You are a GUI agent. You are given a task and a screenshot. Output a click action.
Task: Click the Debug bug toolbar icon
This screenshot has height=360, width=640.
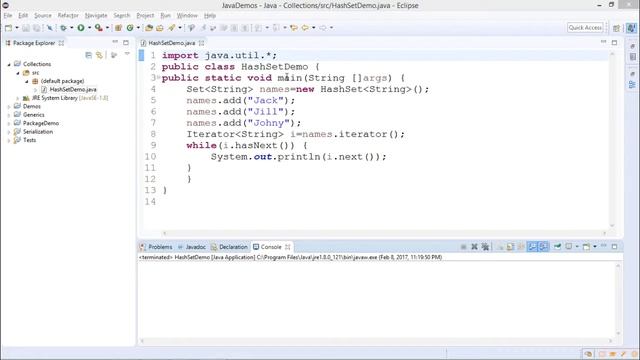tap(63, 28)
